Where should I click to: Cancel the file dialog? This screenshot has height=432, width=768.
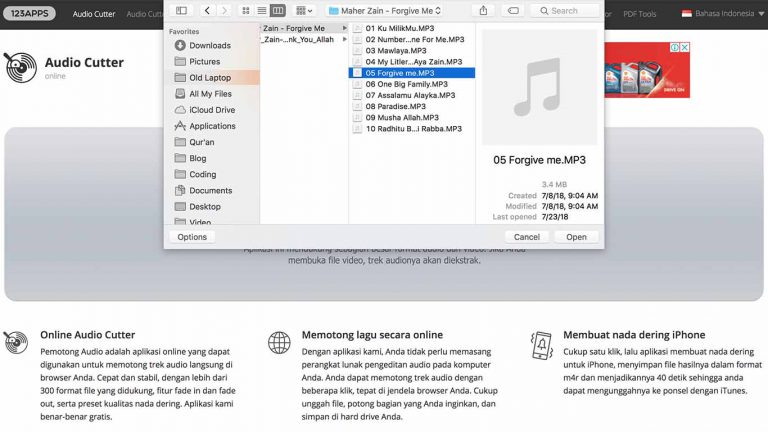pyautogui.click(x=527, y=237)
